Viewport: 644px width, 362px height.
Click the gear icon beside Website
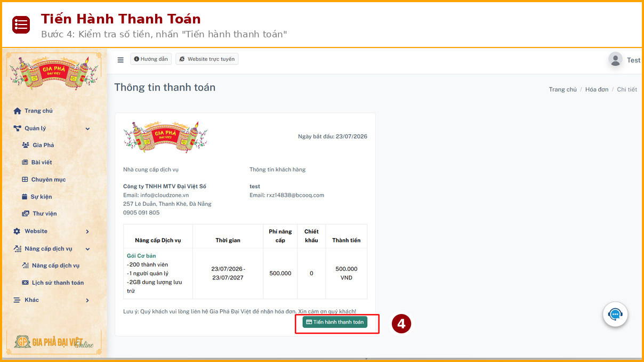[x=17, y=231]
